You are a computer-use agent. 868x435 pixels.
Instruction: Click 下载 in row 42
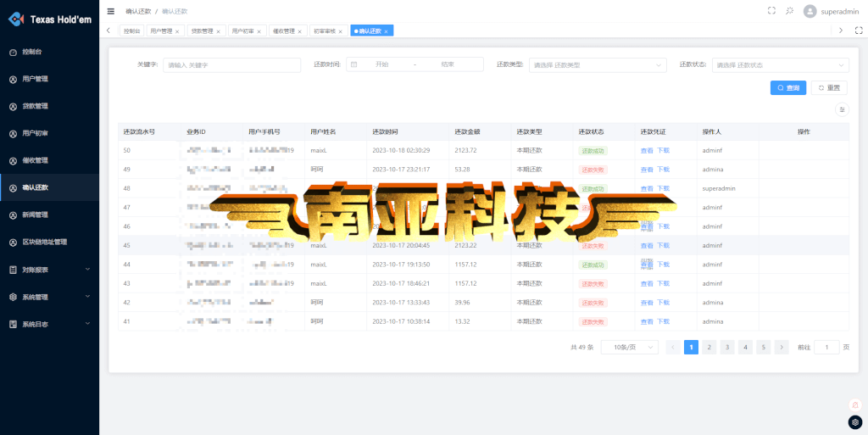point(663,303)
